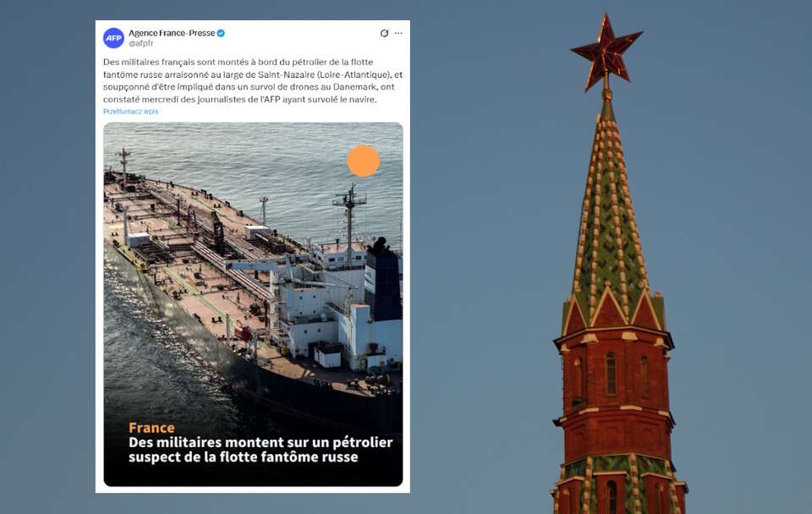Click the orange France label

pos(151,428)
